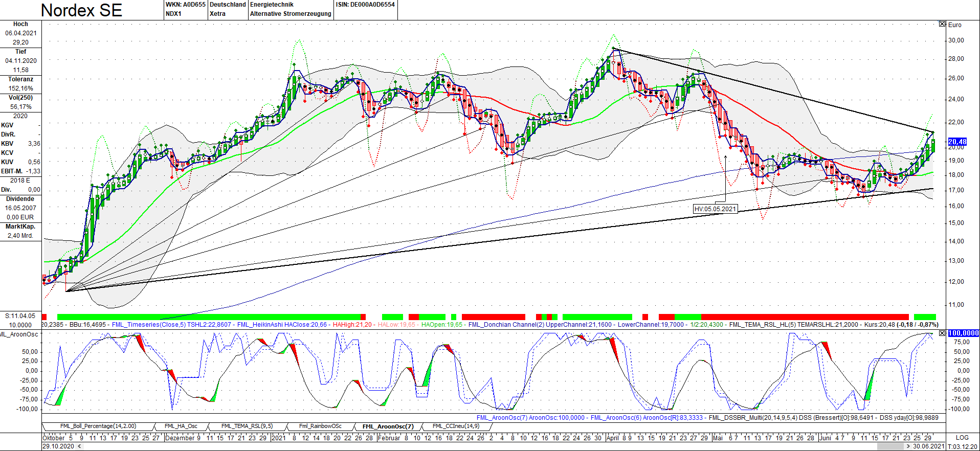
Task: Select the low value 11,58
Action: [x=21, y=70]
